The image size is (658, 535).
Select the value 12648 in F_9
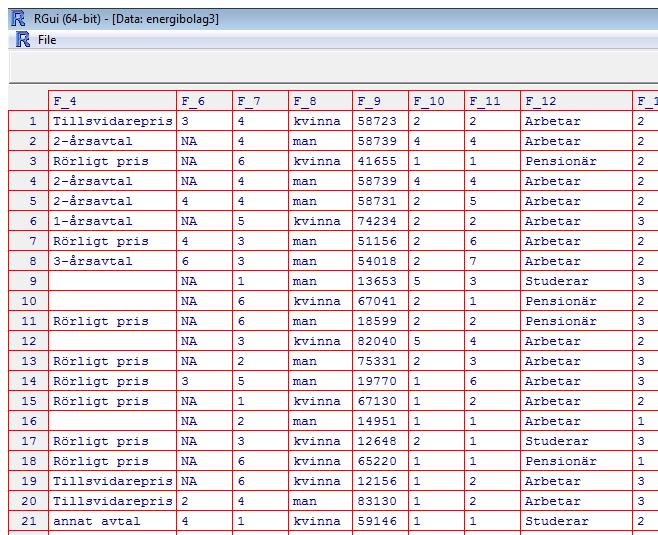pyautogui.click(x=381, y=441)
